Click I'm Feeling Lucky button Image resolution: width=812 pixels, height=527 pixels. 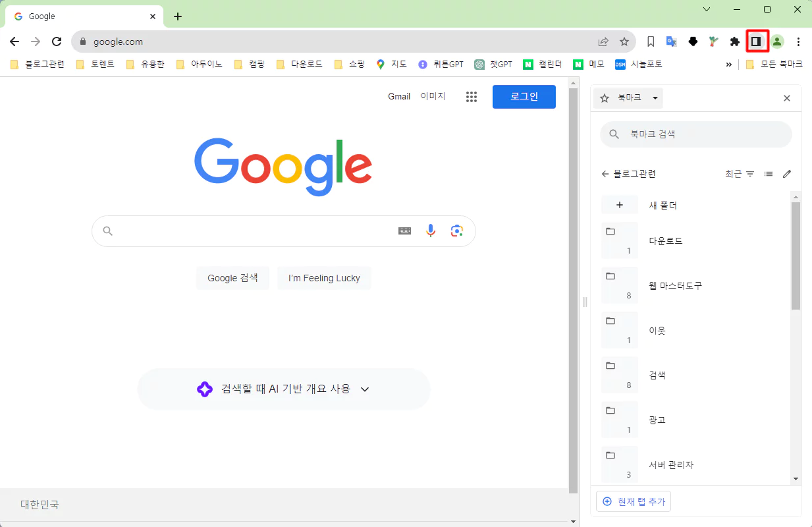(x=324, y=278)
